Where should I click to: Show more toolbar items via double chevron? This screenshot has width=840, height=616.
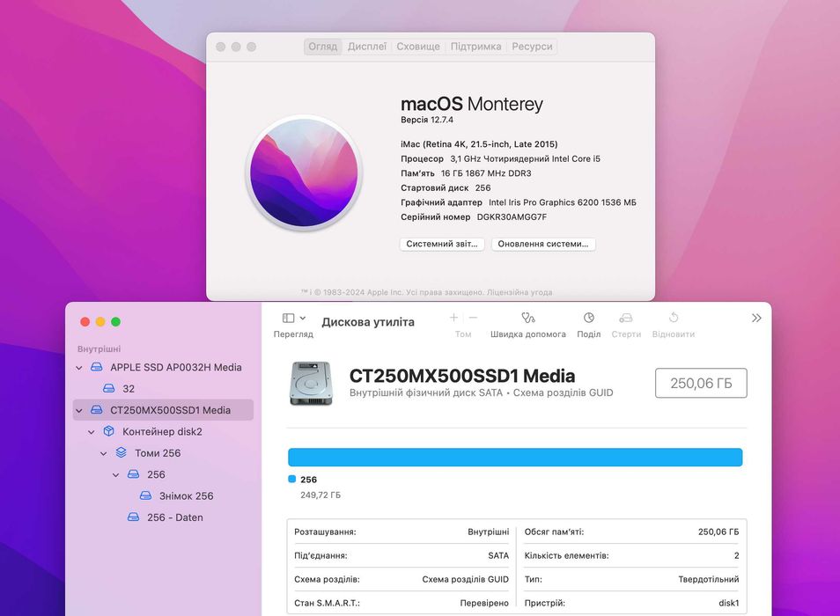(756, 318)
